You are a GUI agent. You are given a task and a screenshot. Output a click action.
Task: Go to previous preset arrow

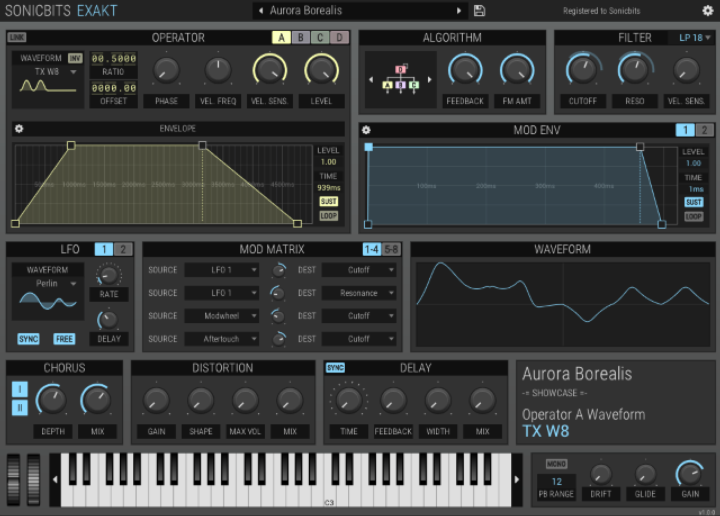[261, 11]
